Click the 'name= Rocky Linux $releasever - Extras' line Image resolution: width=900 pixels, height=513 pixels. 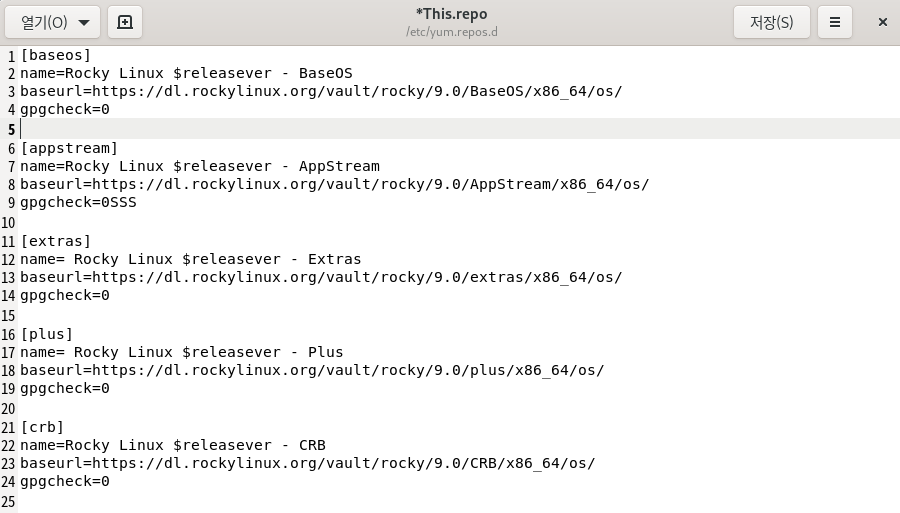click(x=191, y=259)
